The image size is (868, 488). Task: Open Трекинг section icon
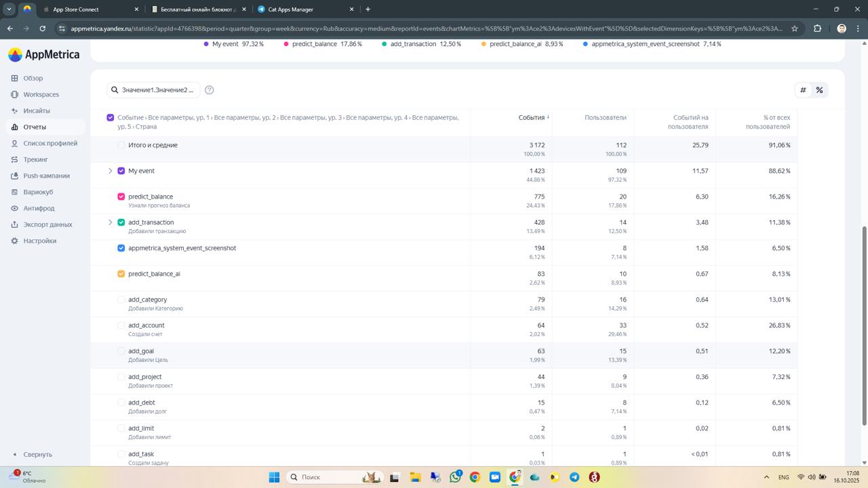pos(14,160)
